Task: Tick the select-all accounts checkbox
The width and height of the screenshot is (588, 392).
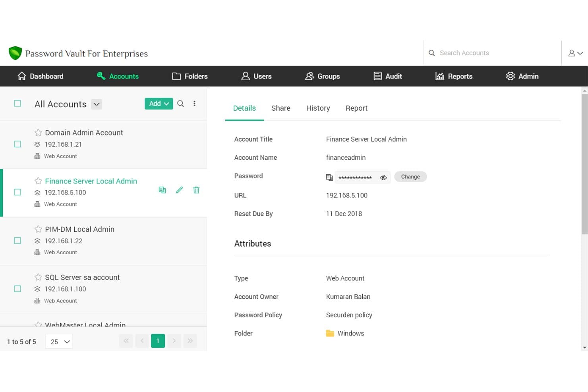Action: [17, 103]
